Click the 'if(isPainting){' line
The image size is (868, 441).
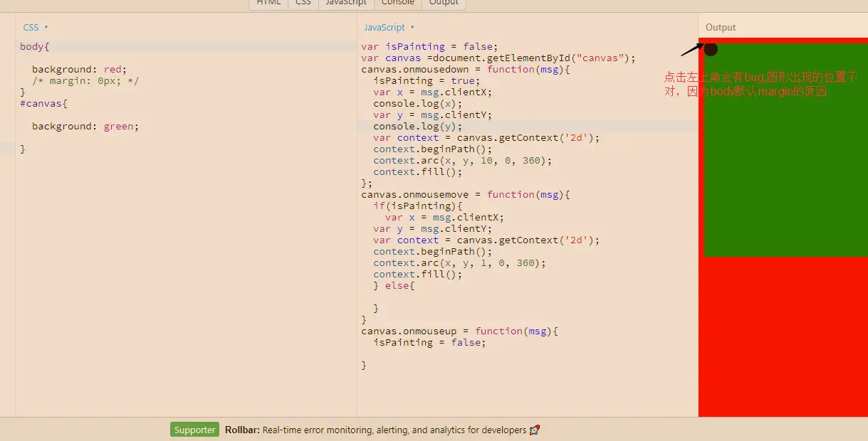coord(418,206)
